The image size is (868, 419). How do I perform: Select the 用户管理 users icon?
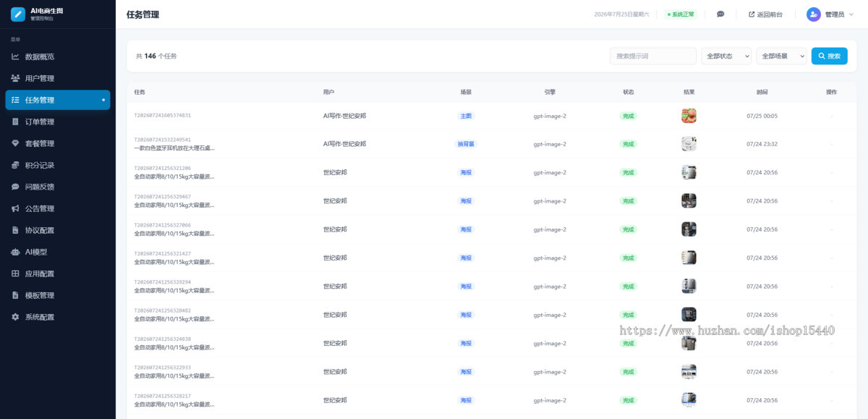click(15, 78)
